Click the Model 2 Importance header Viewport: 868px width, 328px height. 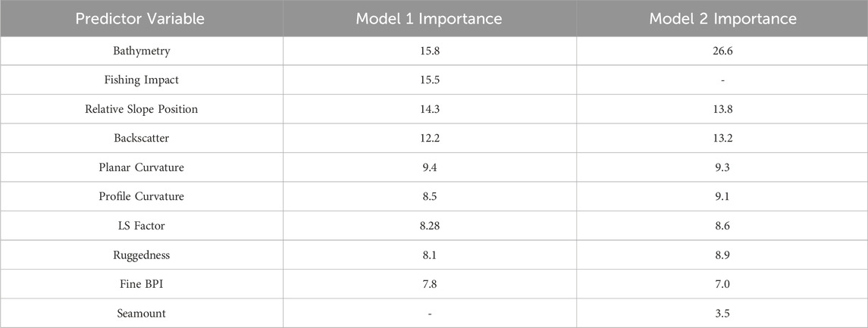[x=722, y=20]
